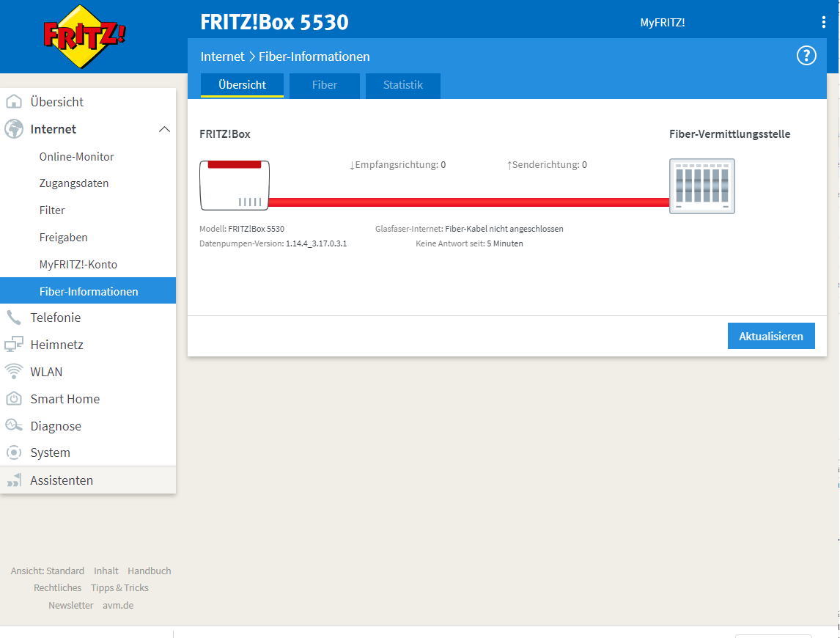The width and height of the screenshot is (840, 638).
Task: Open the Assistenten entry
Action: 62,480
